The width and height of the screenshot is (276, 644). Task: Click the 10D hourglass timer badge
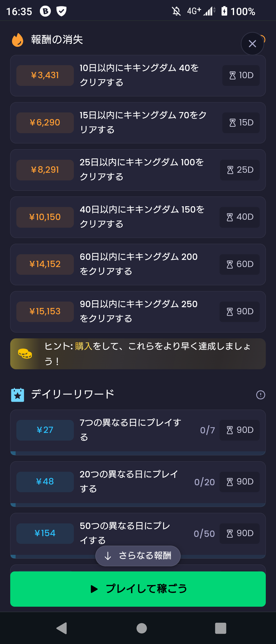[x=241, y=75]
